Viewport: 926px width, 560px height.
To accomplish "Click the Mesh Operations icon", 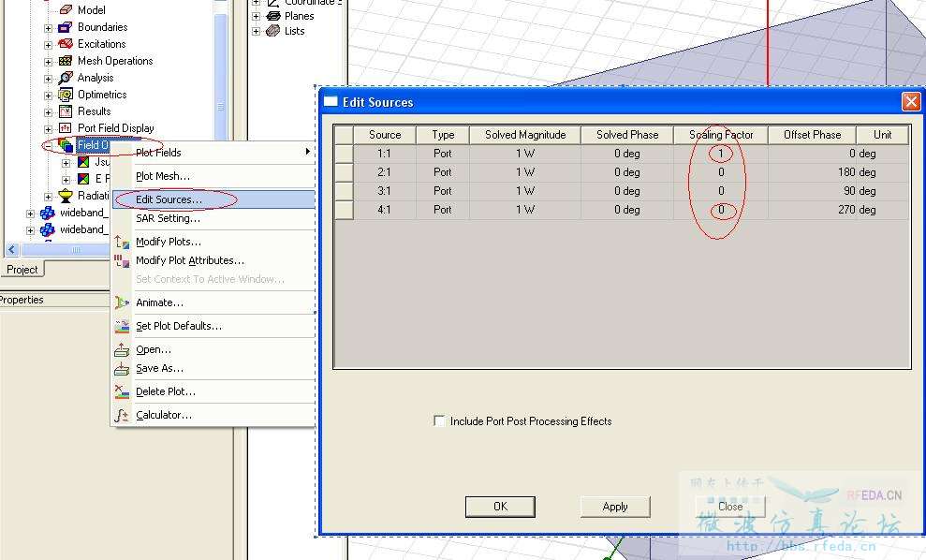I will click(66, 61).
